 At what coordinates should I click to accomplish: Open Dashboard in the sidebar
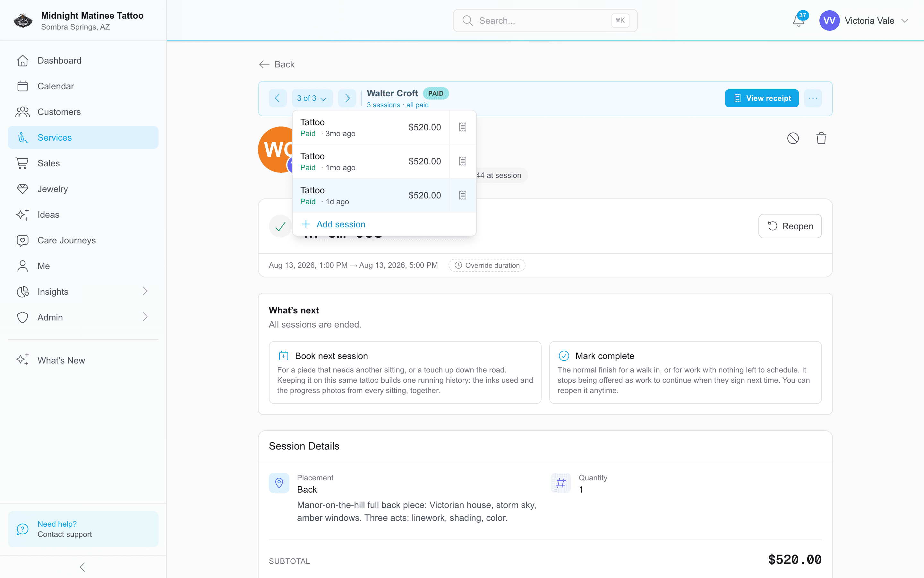pyautogui.click(x=83, y=60)
